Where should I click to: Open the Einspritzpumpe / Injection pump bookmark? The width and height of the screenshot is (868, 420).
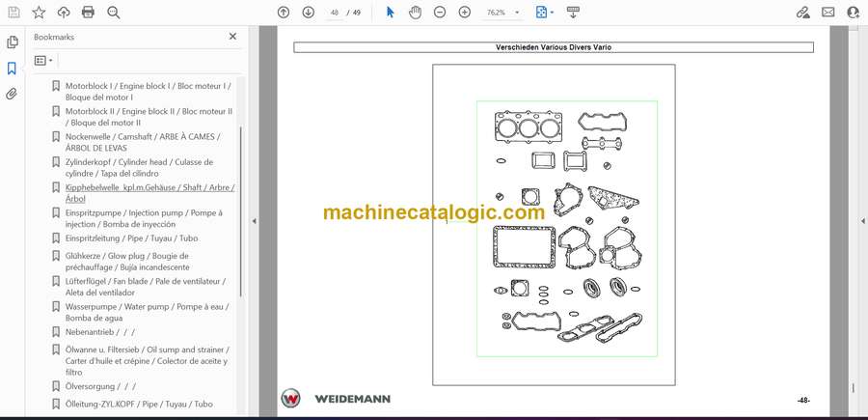[144, 219]
